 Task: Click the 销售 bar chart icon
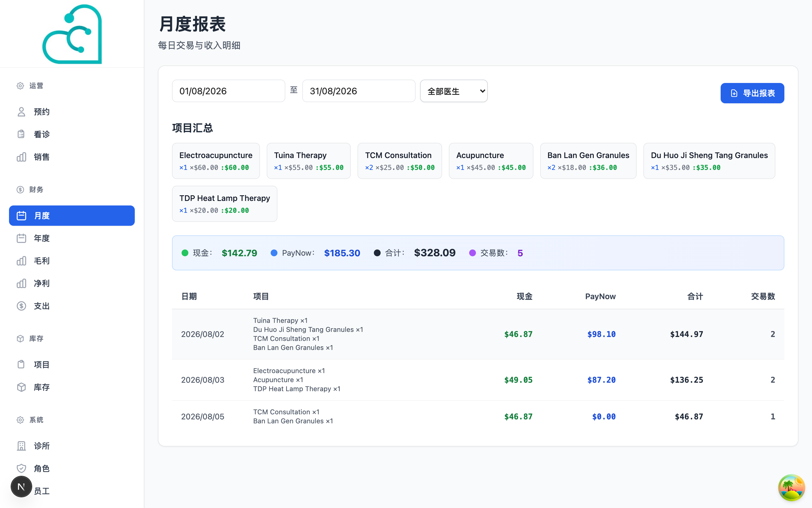pyautogui.click(x=21, y=157)
